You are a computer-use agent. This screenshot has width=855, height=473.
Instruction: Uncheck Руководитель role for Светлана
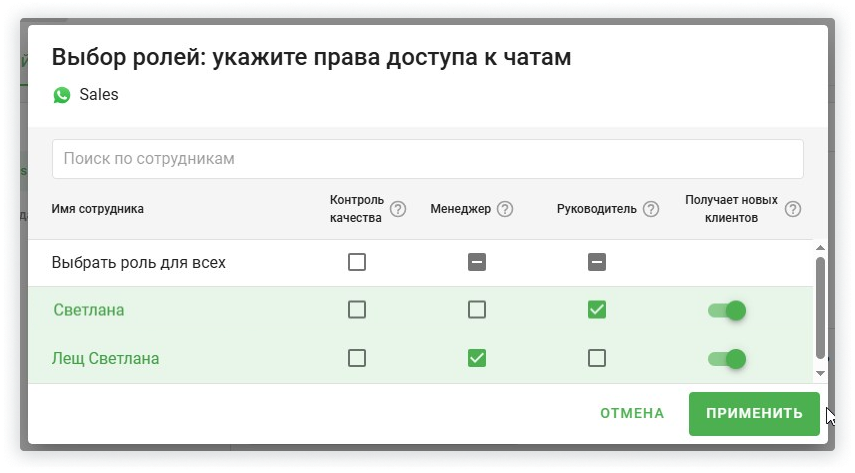[x=597, y=310]
